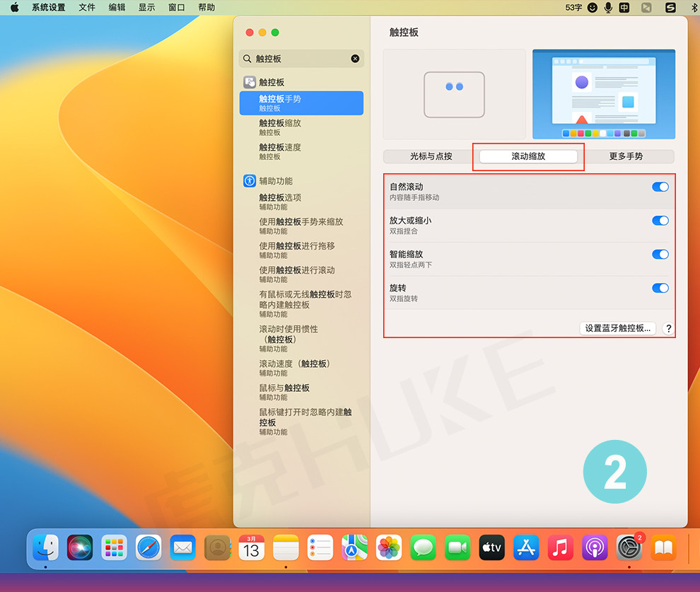Click the microphone icon in menu bar
Image resolution: width=700 pixels, height=592 pixels.
coord(608,7)
